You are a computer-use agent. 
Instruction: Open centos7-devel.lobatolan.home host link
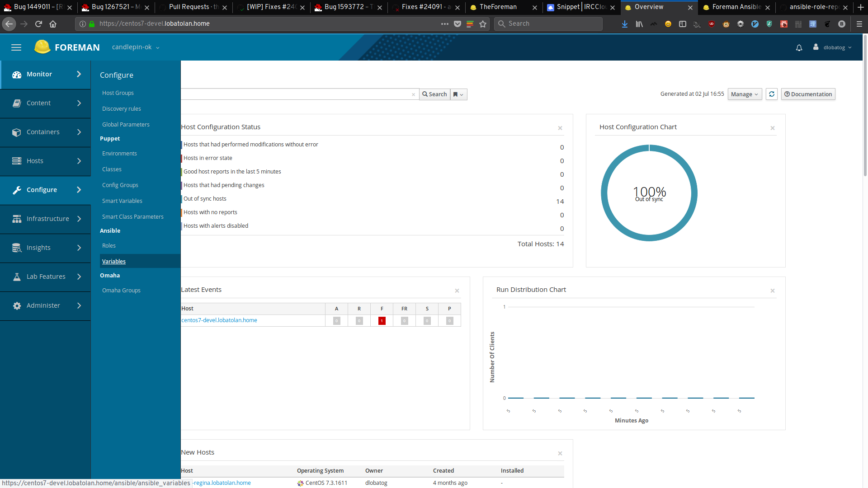219,320
